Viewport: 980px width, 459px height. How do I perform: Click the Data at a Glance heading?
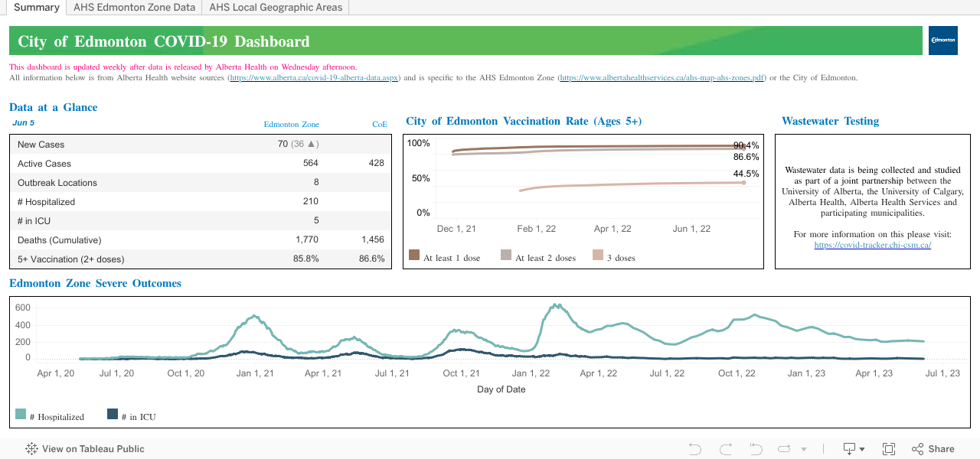(54, 107)
